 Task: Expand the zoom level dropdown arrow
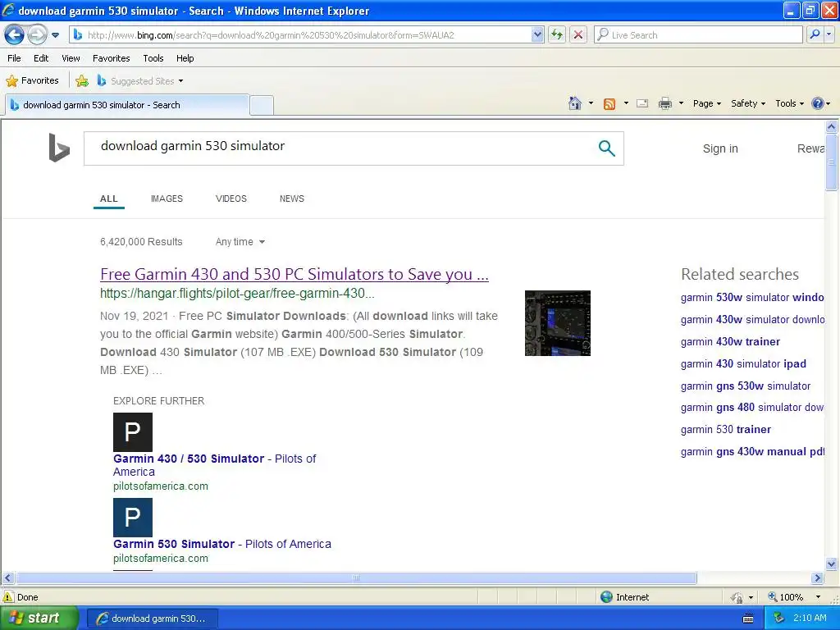pyautogui.click(x=818, y=597)
